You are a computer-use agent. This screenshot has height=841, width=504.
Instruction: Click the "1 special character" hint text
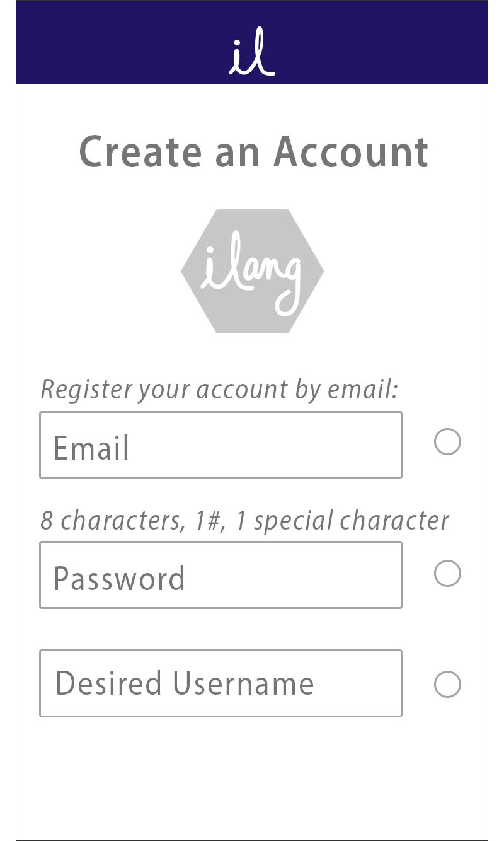(x=343, y=520)
